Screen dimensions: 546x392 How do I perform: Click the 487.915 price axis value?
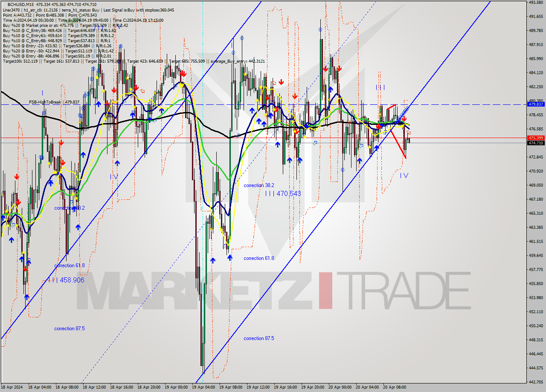point(536,45)
